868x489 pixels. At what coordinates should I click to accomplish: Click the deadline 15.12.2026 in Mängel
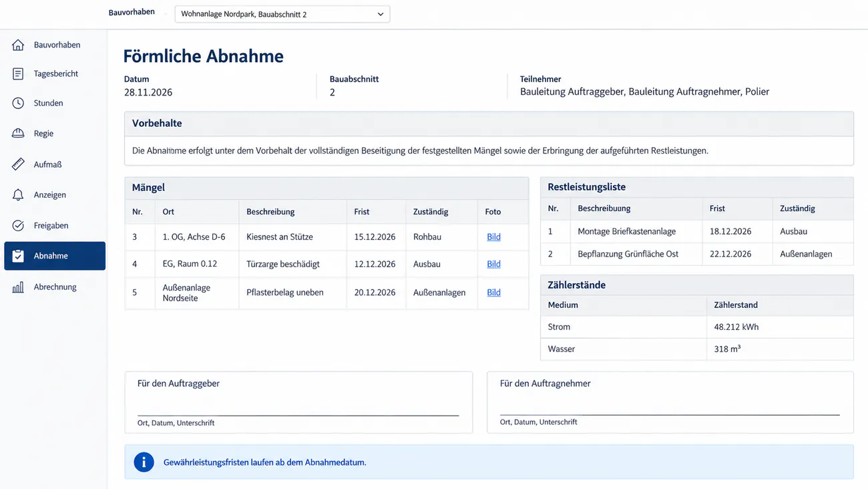pos(375,237)
